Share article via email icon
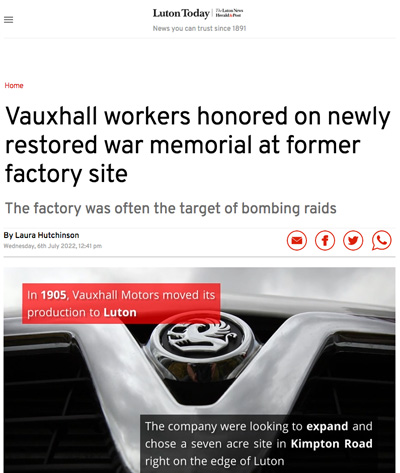 [297, 240]
